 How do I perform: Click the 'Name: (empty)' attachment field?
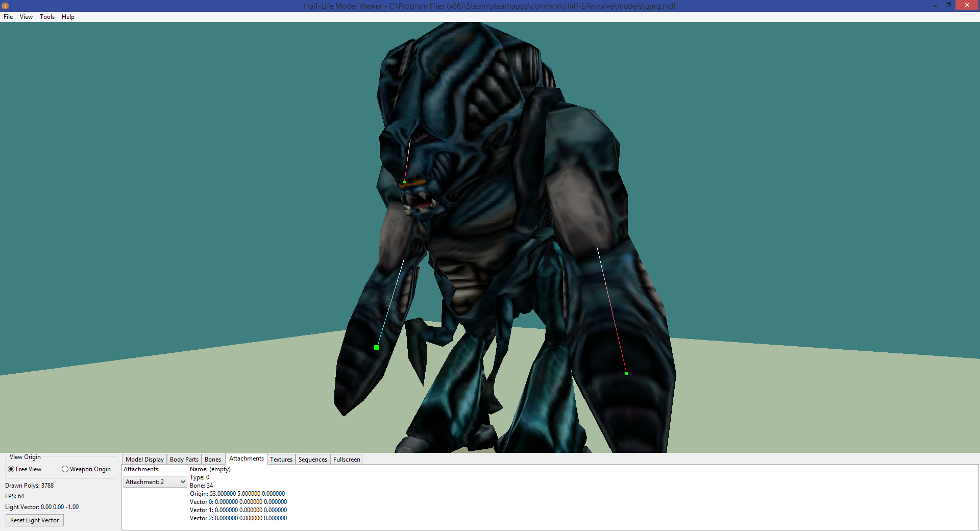tap(210, 469)
